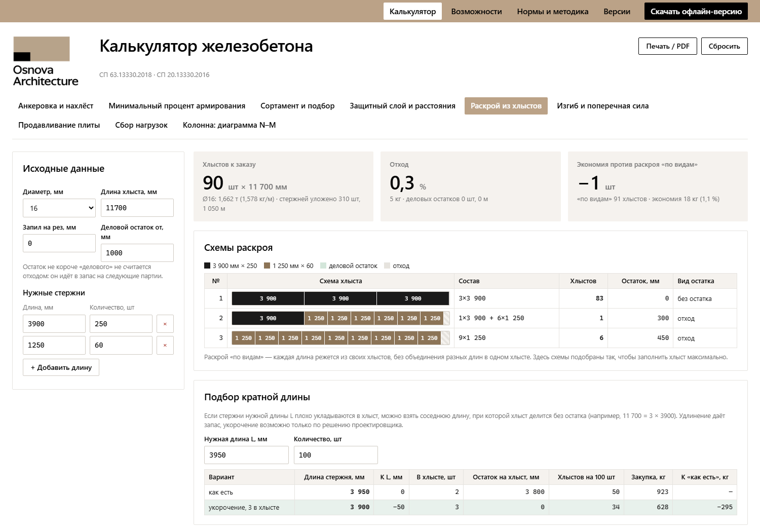Click the cutting scheme bar in row 3
The width and height of the screenshot is (760, 532).
click(x=340, y=338)
